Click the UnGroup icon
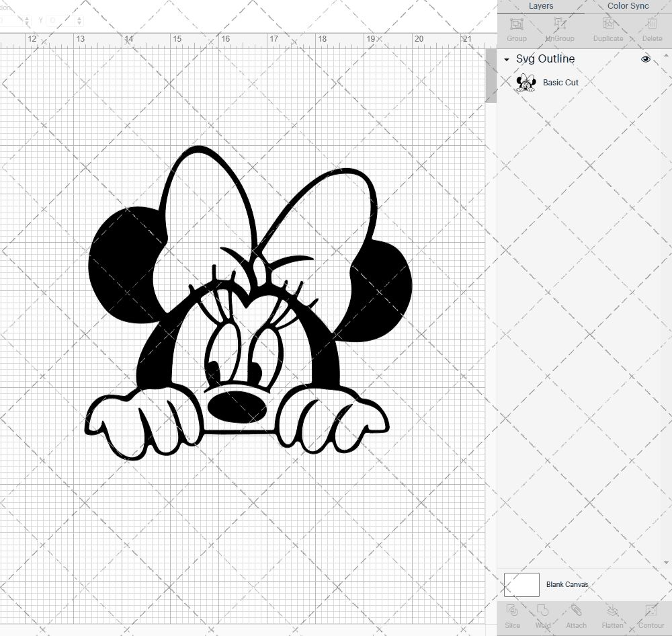This screenshot has height=636, width=672. point(559,24)
